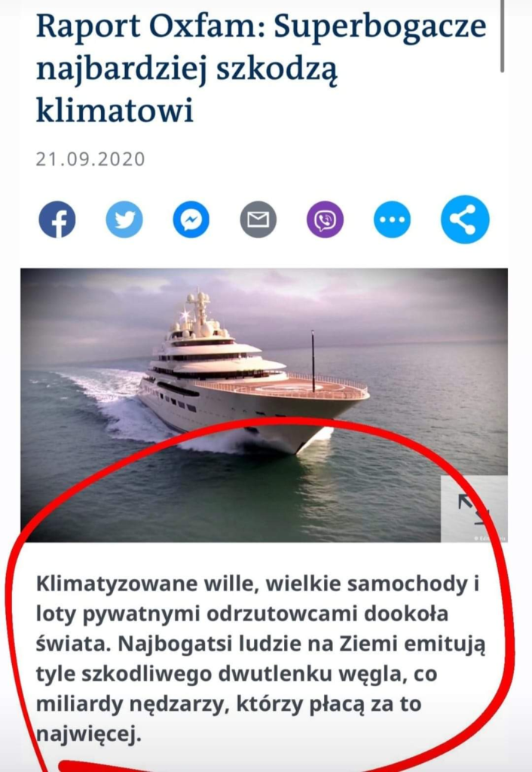
Task: Share the article via purple Viber icon
Action: pos(326,219)
